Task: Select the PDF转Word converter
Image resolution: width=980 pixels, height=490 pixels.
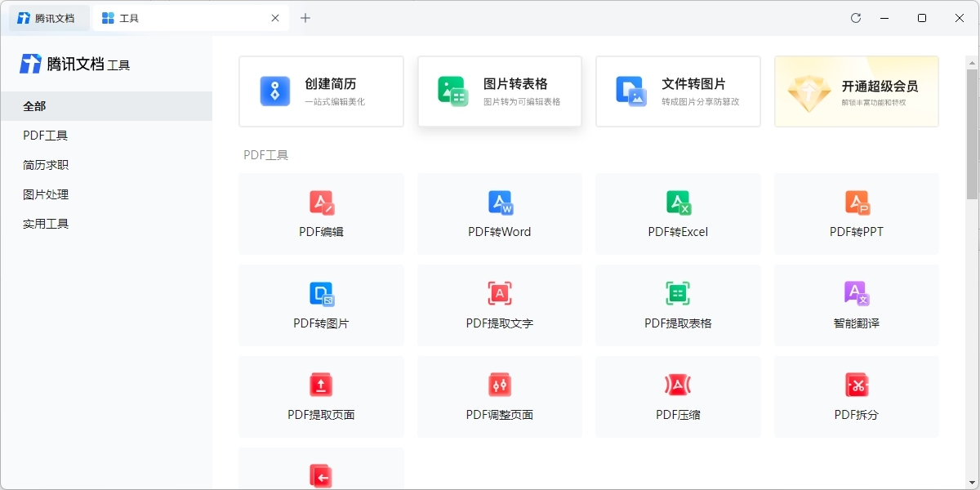Action: point(499,214)
